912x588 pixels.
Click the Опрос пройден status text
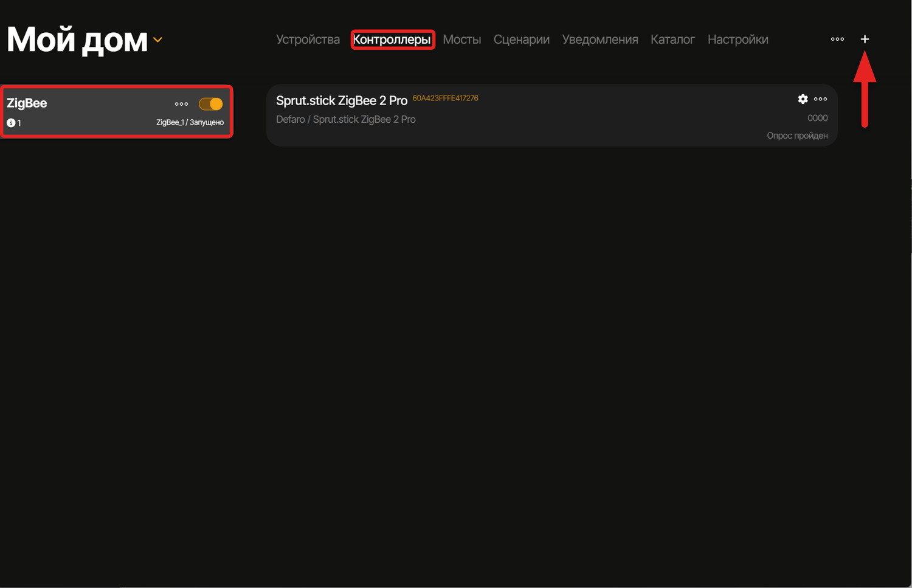click(796, 136)
